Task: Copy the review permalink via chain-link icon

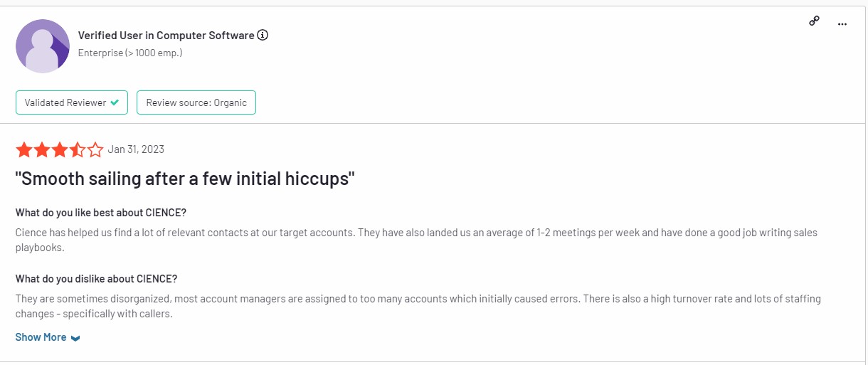Action: tap(815, 21)
